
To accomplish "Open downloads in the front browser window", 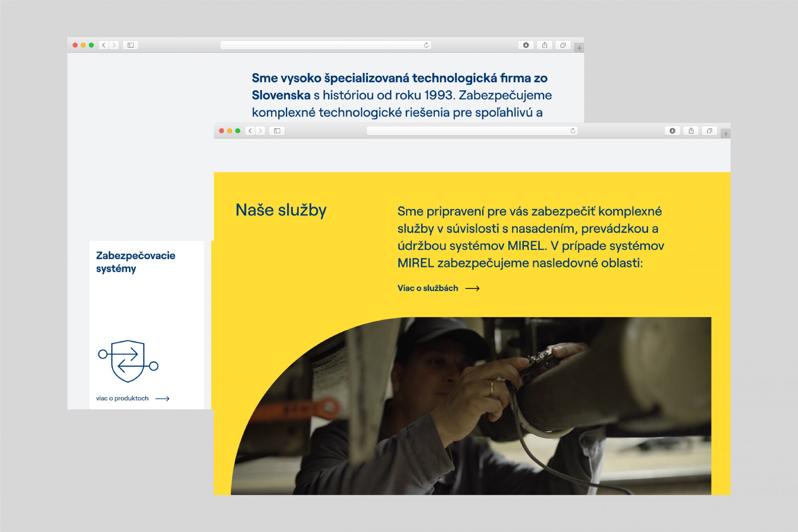I will [672, 131].
